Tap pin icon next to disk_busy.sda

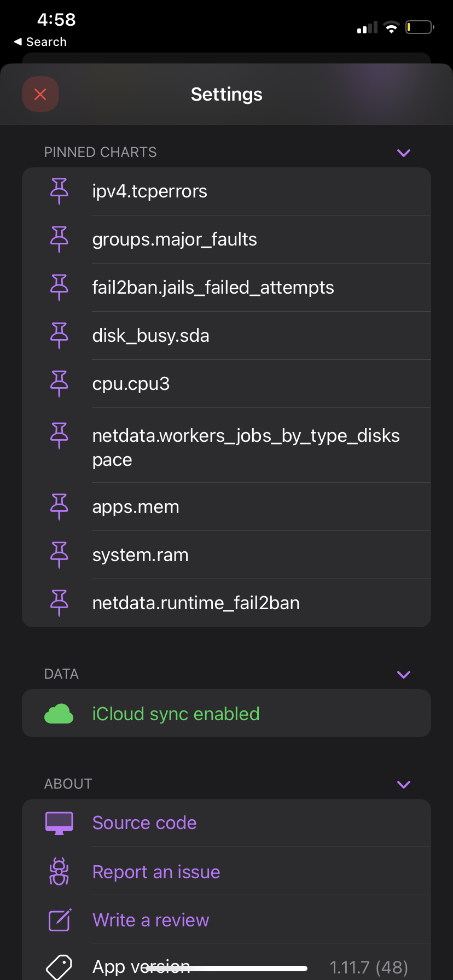59,336
